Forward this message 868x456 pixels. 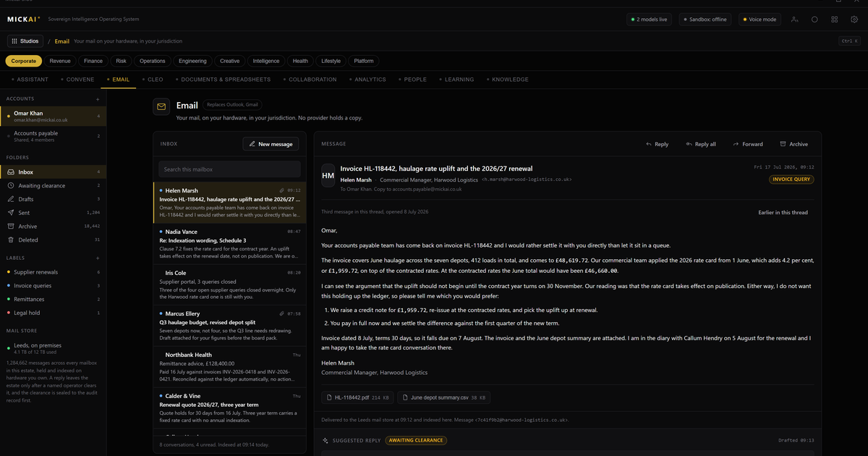tap(748, 144)
